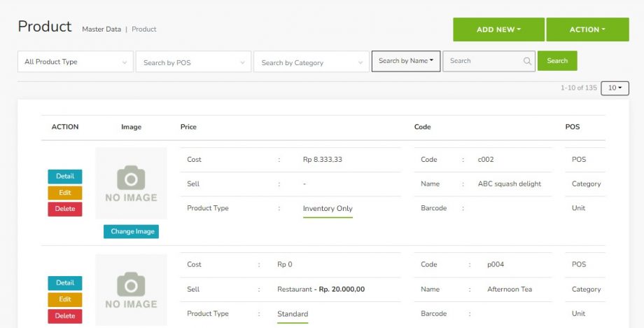Open the ADD NEW dropdown

point(498,29)
